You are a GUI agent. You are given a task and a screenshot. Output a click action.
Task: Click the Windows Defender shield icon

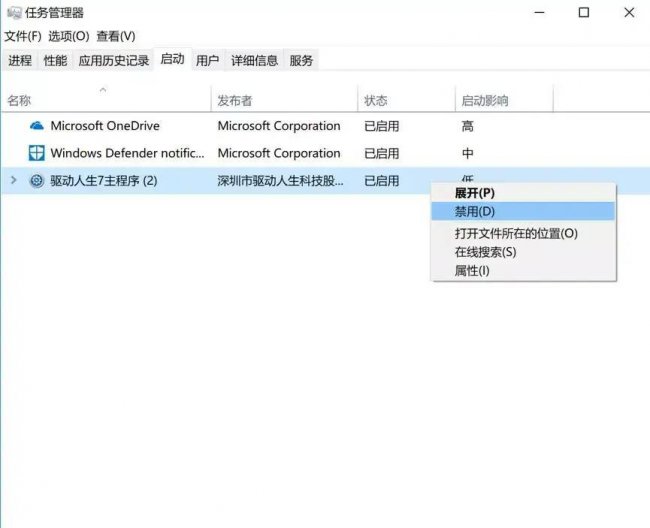click(36, 153)
